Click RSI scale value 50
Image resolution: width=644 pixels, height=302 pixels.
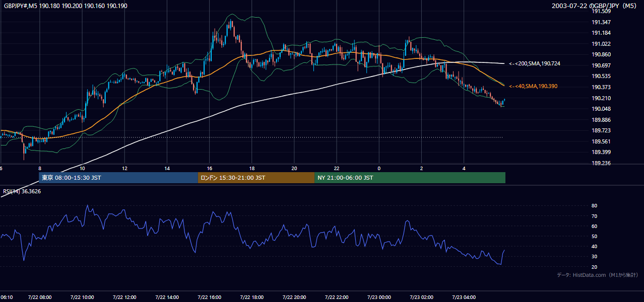[x=594, y=236]
